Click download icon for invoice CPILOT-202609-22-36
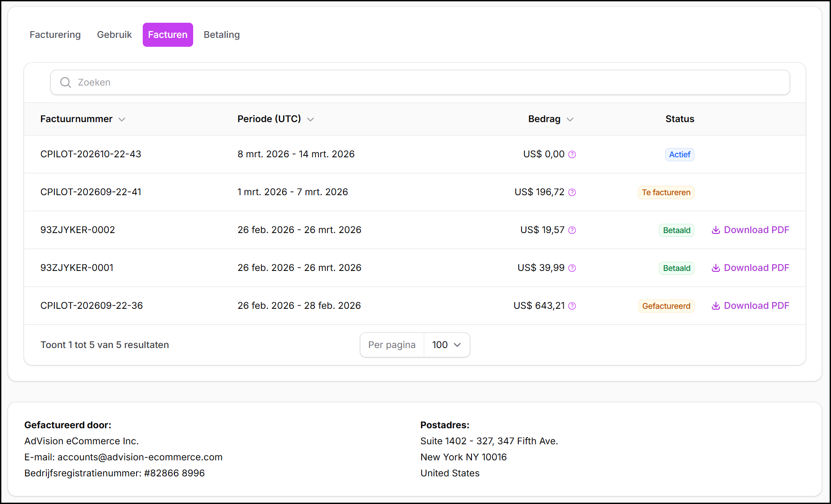Viewport: 831px width, 504px height. click(x=715, y=306)
